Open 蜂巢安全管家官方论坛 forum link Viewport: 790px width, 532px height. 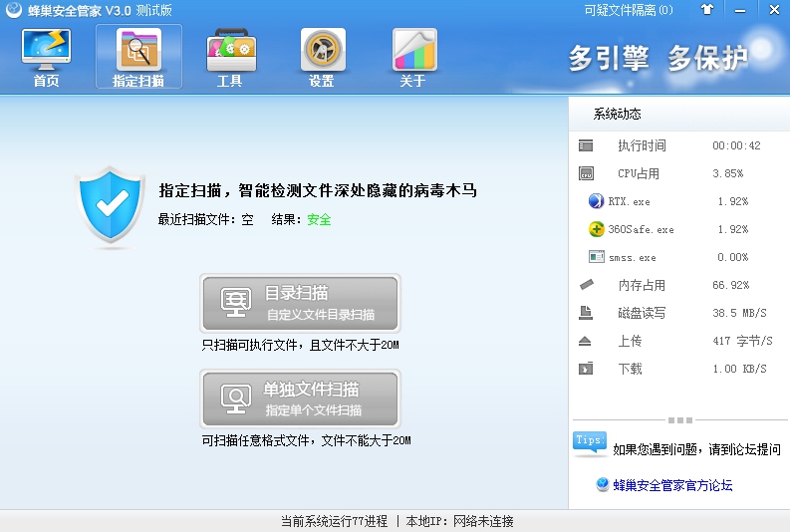click(672, 485)
